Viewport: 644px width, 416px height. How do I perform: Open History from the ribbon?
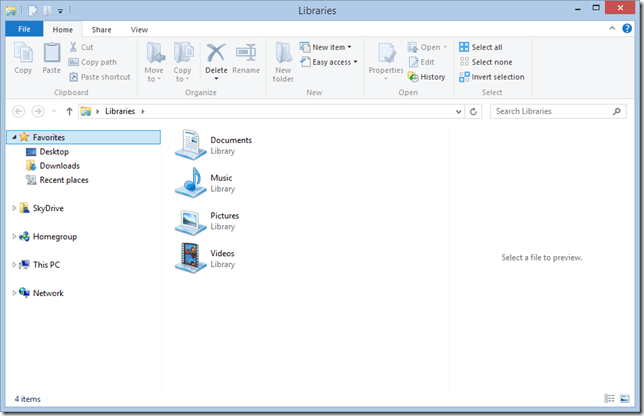tap(426, 77)
